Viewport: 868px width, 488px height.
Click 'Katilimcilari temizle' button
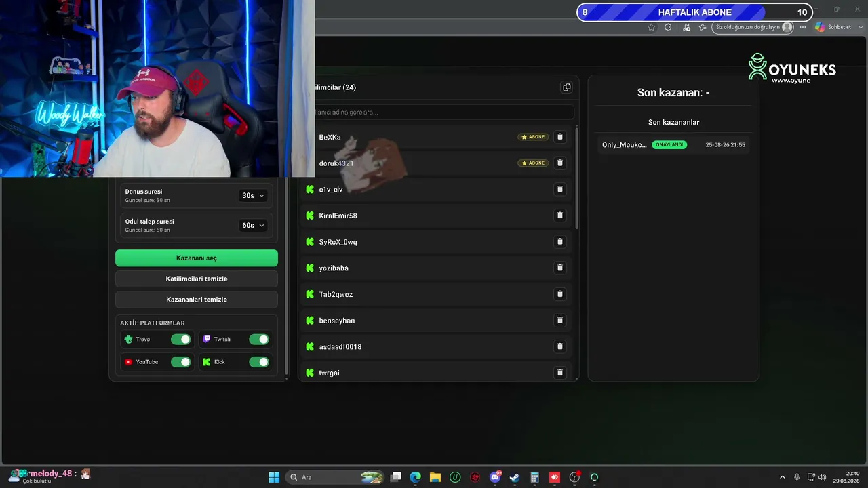pyautogui.click(x=197, y=279)
